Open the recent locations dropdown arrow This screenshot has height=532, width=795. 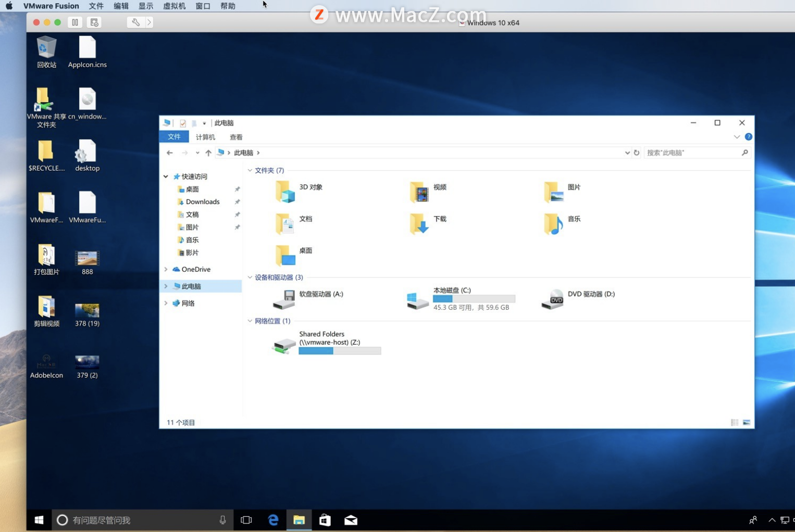(197, 153)
